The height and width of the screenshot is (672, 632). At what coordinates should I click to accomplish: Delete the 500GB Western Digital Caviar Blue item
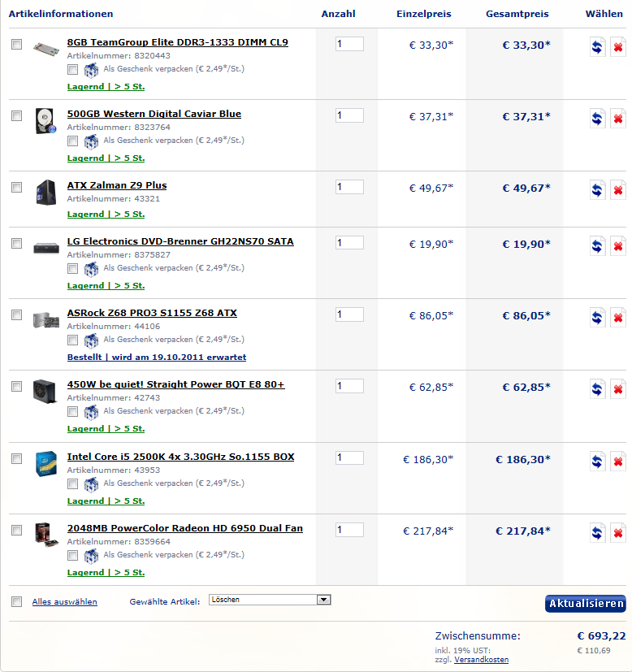pyautogui.click(x=618, y=119)
